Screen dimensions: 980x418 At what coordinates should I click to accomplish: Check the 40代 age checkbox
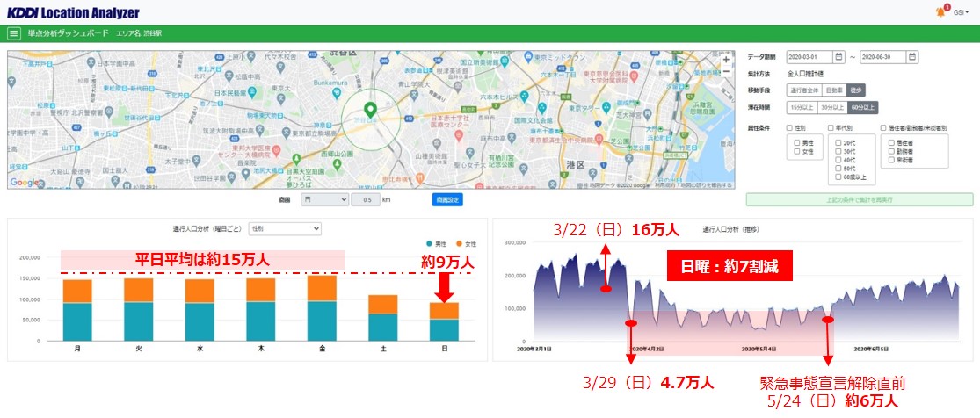[x=838, y=160]
